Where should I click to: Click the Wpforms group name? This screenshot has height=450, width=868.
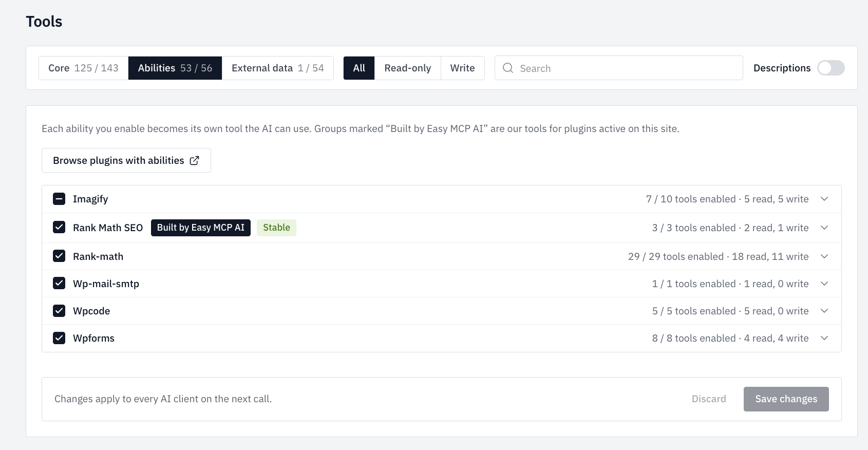pyautogui.click(x=93, y=338)
